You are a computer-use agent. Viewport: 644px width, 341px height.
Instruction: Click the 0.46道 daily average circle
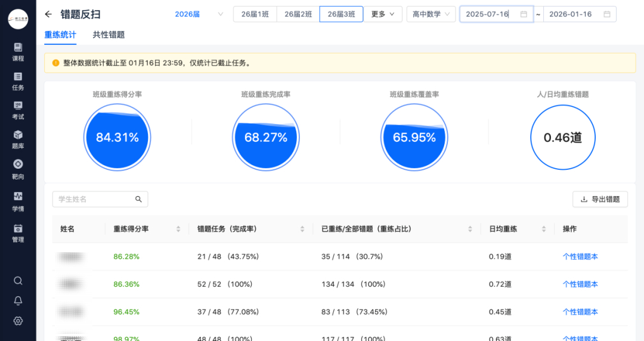coord(563,137)
